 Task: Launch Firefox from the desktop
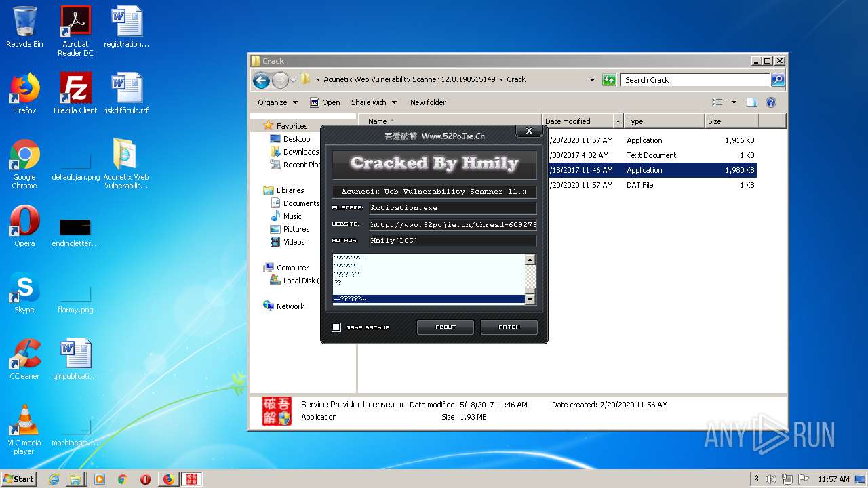(24, 93)
